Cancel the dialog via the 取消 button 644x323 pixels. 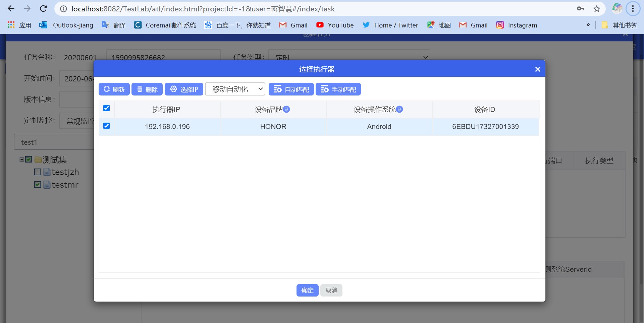pos(331,290)
